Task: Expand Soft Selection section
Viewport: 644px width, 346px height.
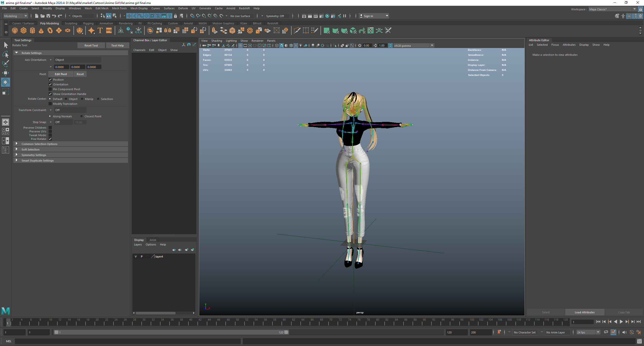Action: coord(71,150)
